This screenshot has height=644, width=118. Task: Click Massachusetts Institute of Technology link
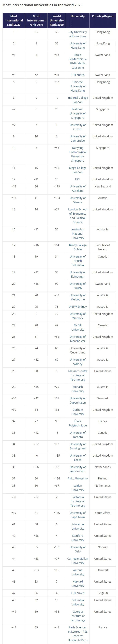click(x=78, y=375)
